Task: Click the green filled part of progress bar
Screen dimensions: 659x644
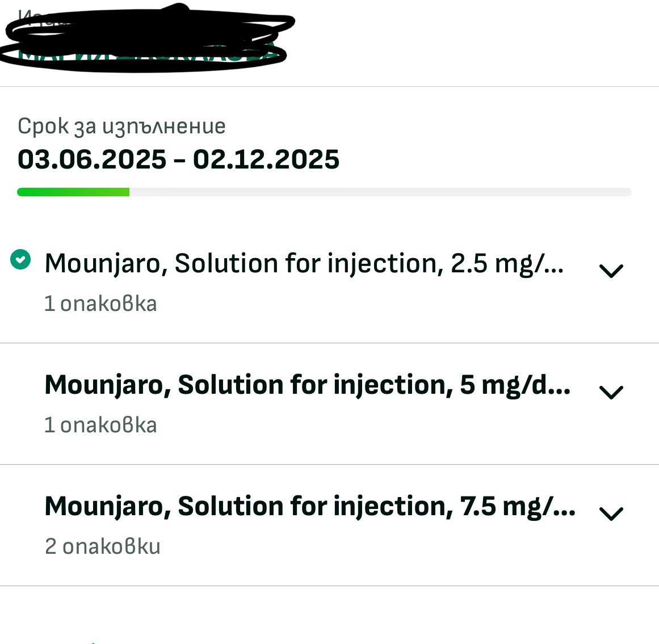Action: pos(73,192)
